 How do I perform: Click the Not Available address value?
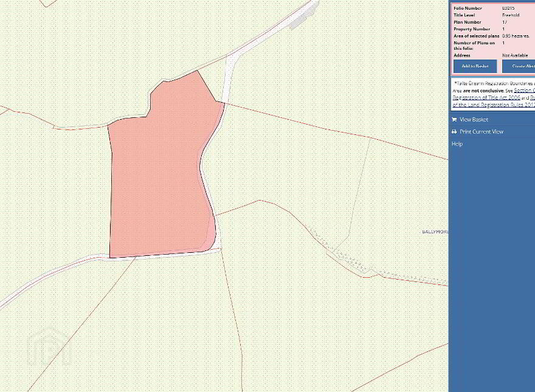point(515,55)
